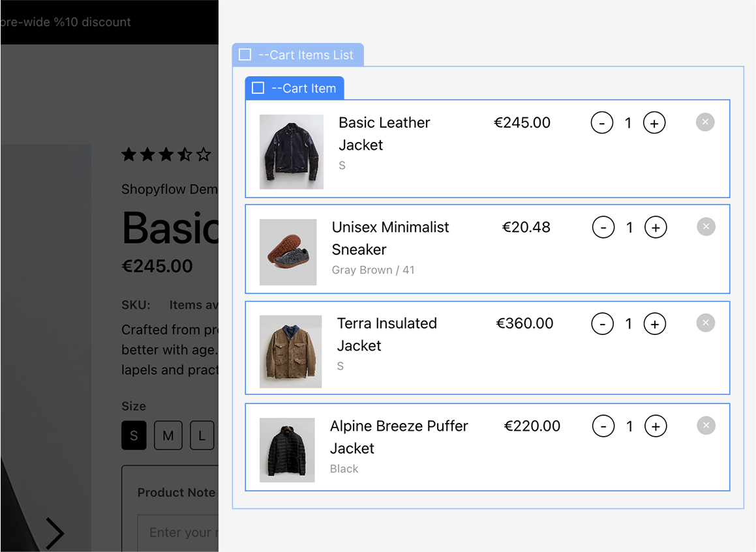Decrease quantity of Unisex Minimalist Sneaker
This screenshot has width=756, height=552.
(x=603, y=227)
